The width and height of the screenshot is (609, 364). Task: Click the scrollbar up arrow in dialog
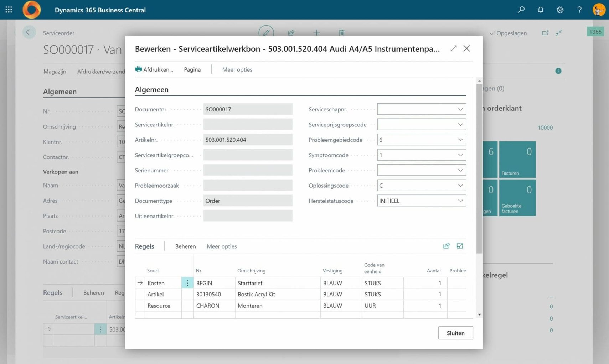coord(479,81)
